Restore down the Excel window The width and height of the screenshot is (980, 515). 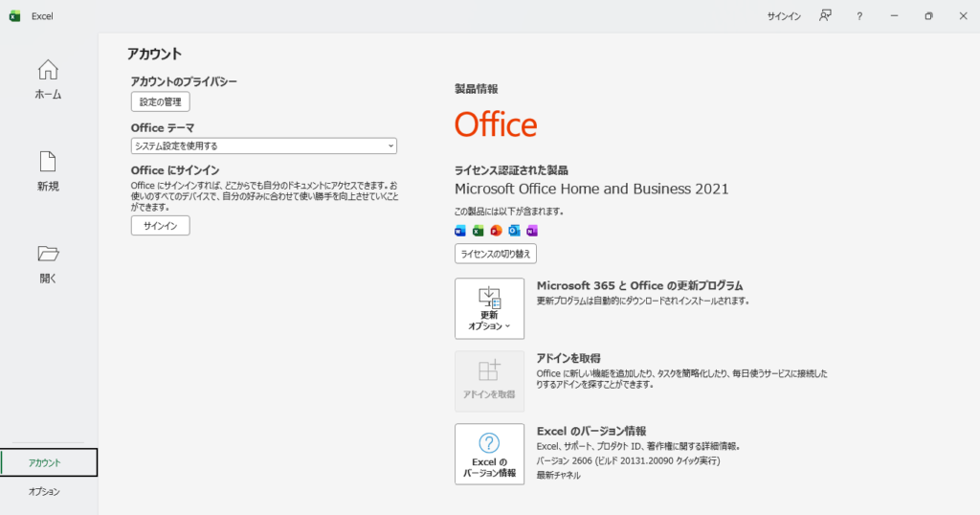(x=928, y=16)
